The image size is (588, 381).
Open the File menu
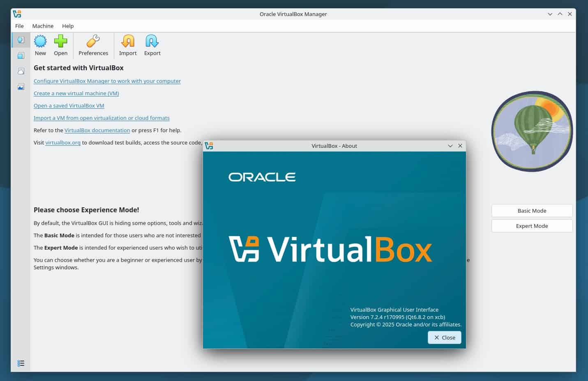pyautogui.click(x=19, y=26)
